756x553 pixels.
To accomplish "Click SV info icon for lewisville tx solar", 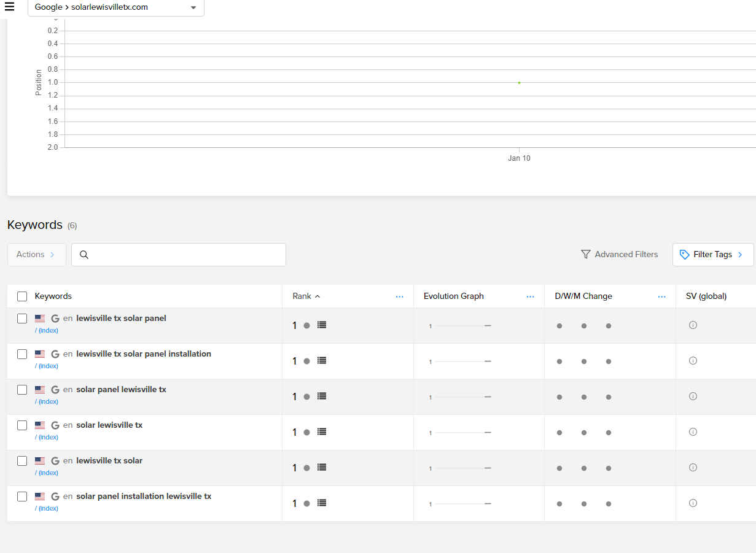I will [x=693, y=468].
